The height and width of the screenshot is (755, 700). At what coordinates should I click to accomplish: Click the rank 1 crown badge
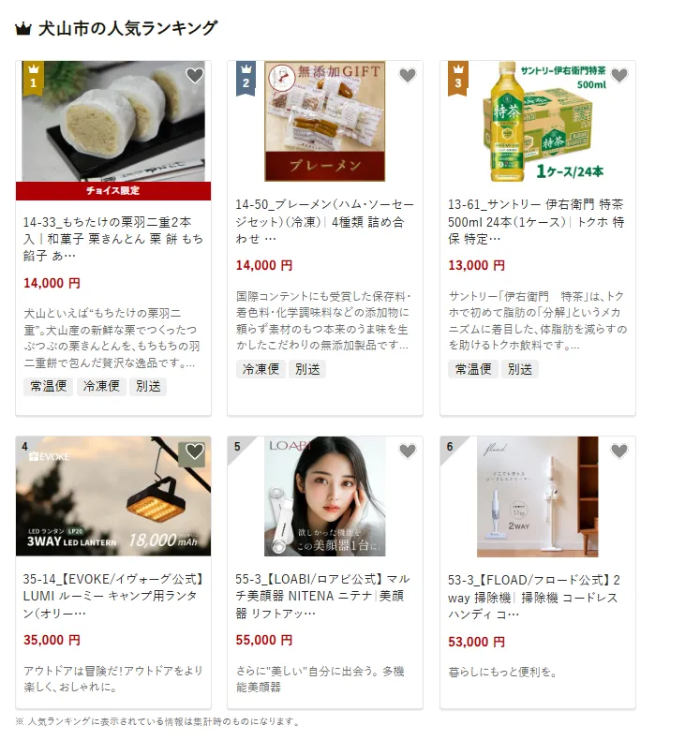pos(33,78)
